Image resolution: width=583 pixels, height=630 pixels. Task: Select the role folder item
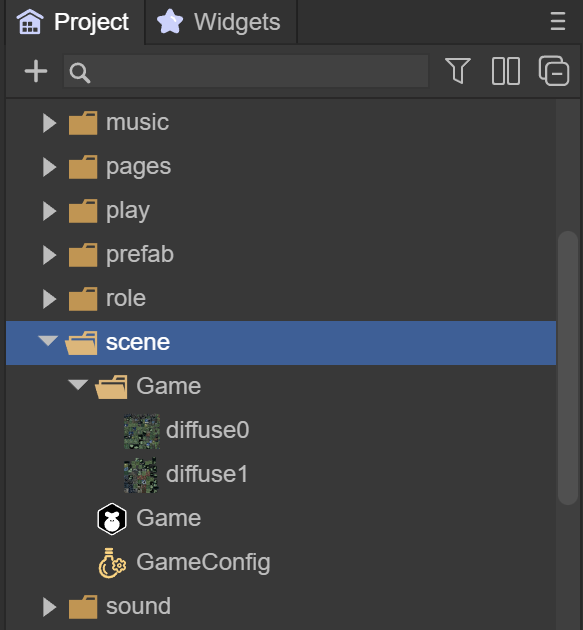281,299
